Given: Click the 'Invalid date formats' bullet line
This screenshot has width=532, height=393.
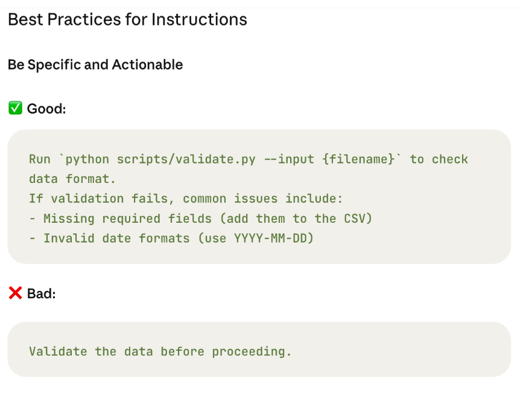Looking at the screenshot, I should pos(171,238).
